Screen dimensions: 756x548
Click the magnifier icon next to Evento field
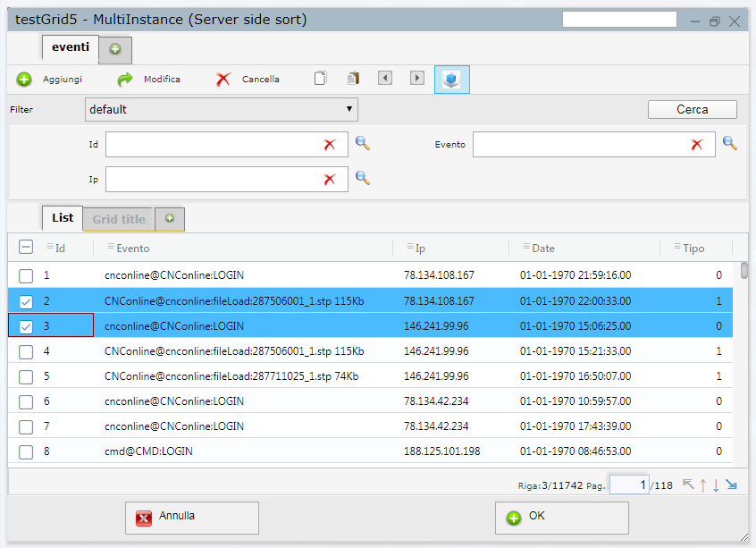coord(730,143)
